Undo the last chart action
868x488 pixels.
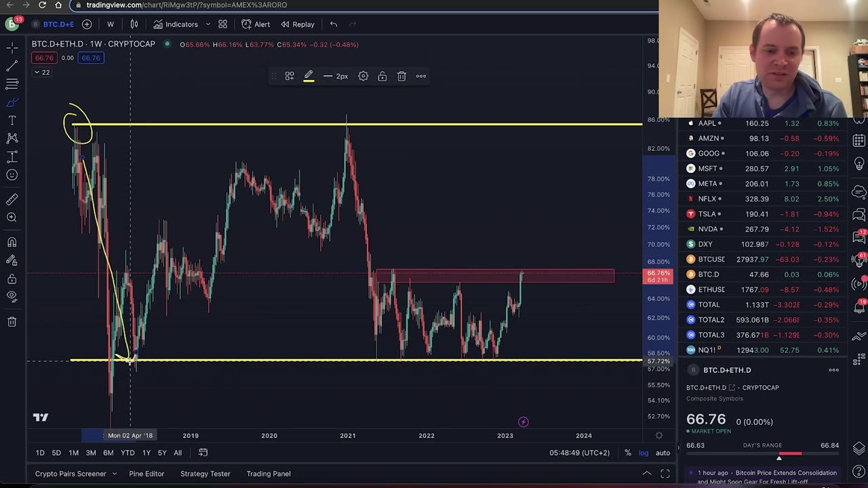(x=334, y=24)
